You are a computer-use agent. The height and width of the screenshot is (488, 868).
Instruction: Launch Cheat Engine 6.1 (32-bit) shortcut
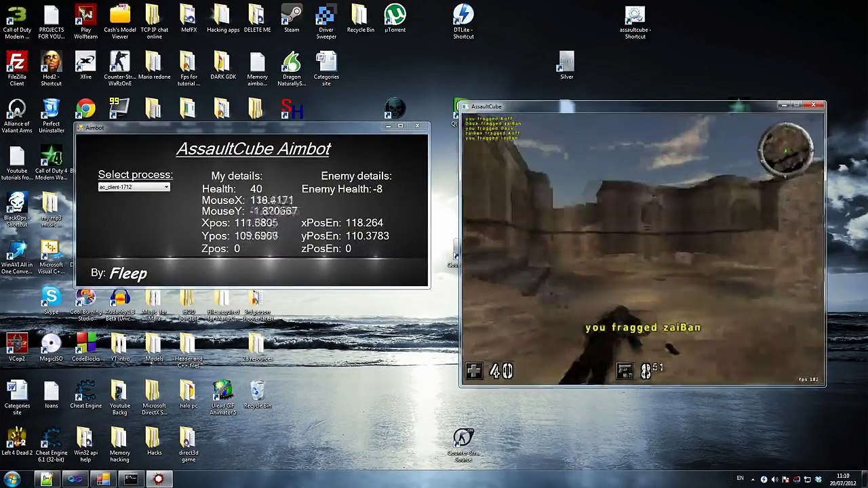tap(51, 445)
